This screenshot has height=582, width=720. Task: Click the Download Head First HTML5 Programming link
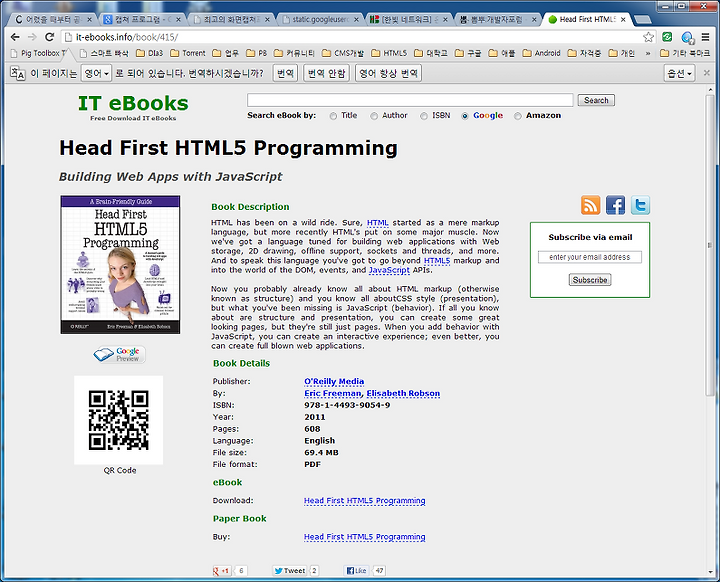tap(365, 500)
